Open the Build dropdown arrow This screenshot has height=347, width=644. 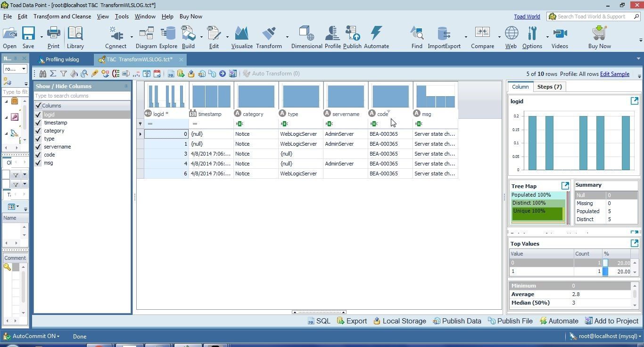coord(201,37)
